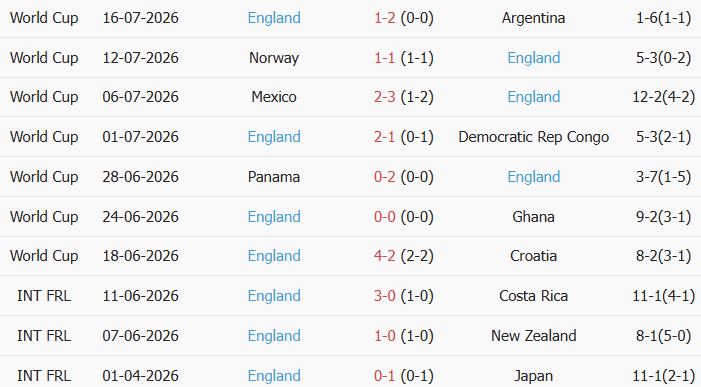Select England link in New Zealand friendly
The image size is (701, 387).
point(274,336)
